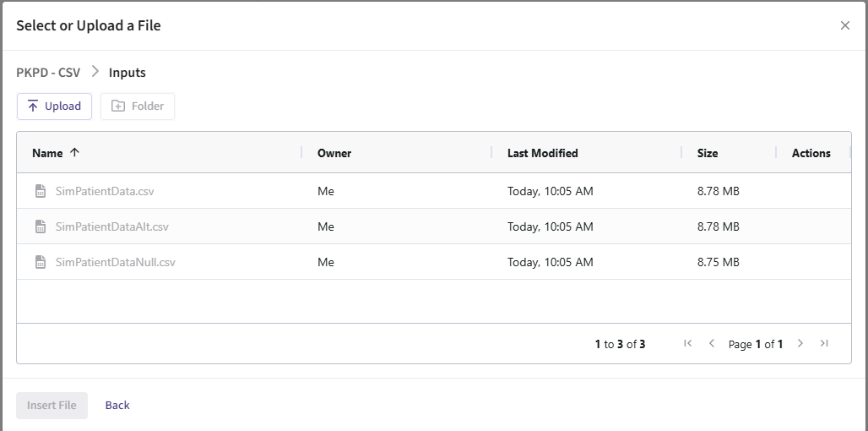Click the file icon next to SimPatientDataAlt.csv
The image size is (868, 431).
point(40,227)
